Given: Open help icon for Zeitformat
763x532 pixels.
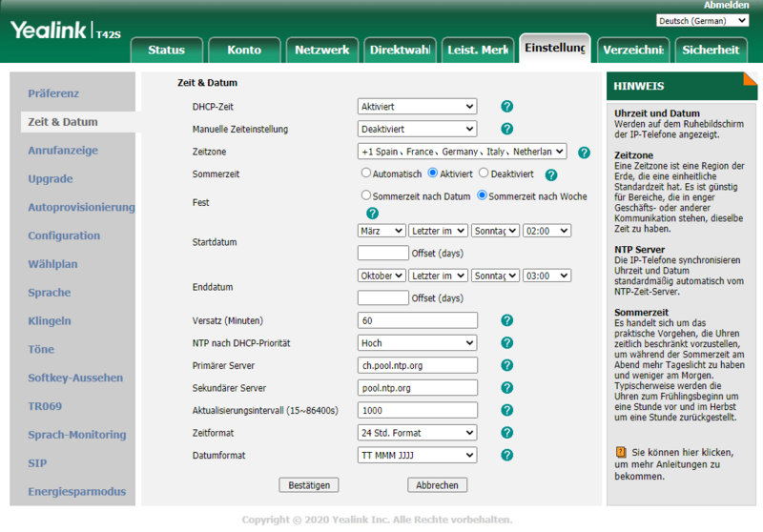Looking at the screenshot, I should point(506,432).
